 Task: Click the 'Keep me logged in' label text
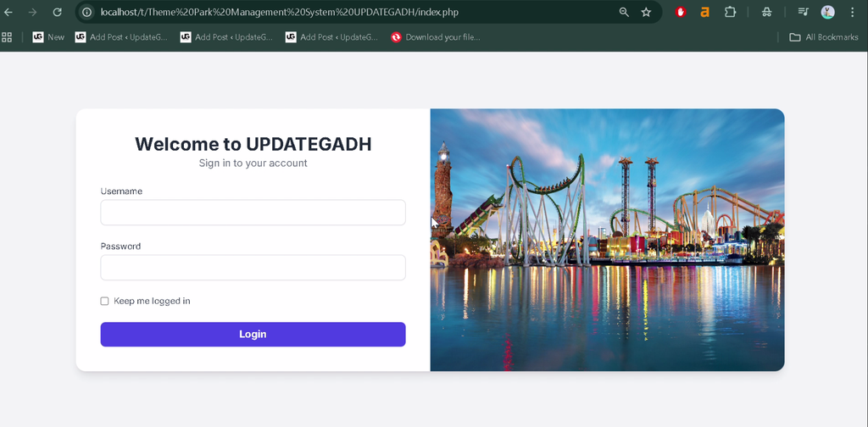(x=152, y=301)
